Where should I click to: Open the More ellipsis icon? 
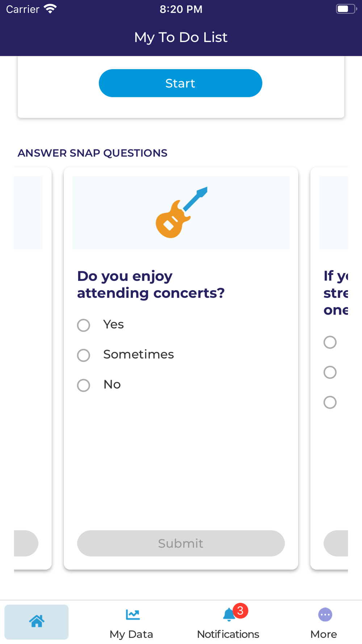point(325,615)
